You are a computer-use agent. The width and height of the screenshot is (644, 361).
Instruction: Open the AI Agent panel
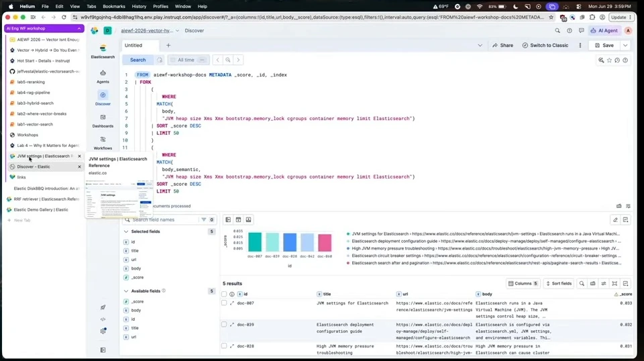604,30
